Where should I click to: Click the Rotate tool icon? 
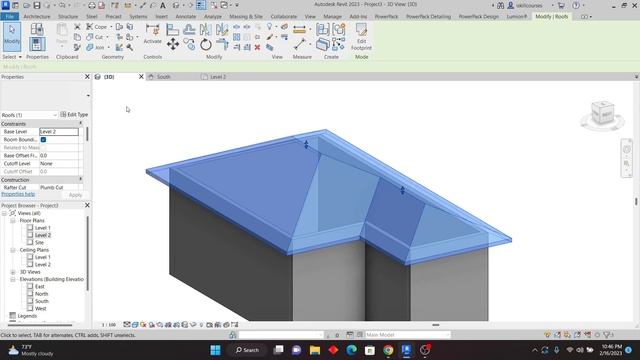pos(206,44)
